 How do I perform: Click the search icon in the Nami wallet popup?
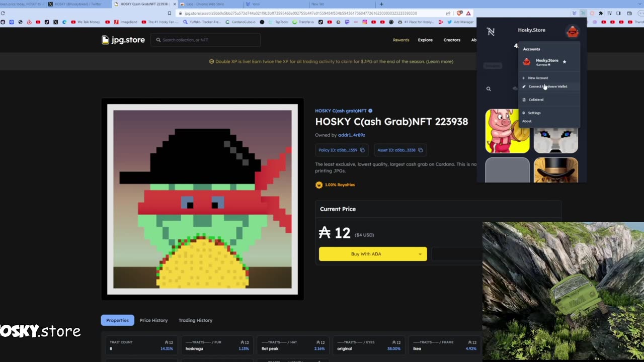point(488,89)
